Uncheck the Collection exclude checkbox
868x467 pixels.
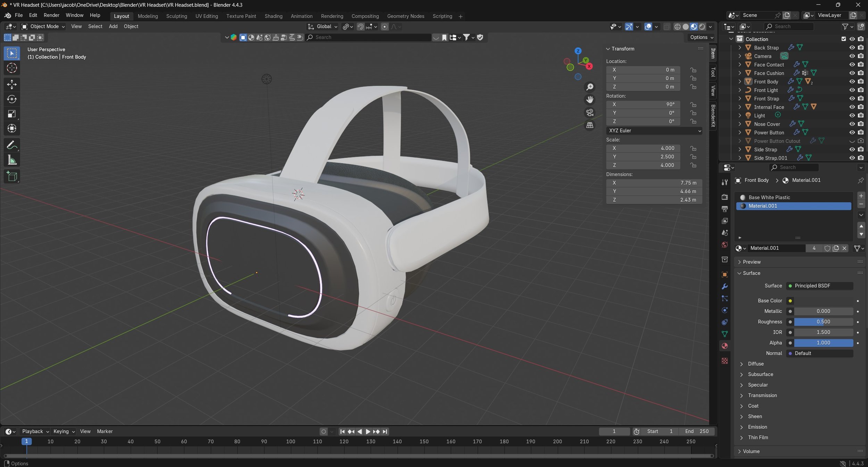[844, 39]
